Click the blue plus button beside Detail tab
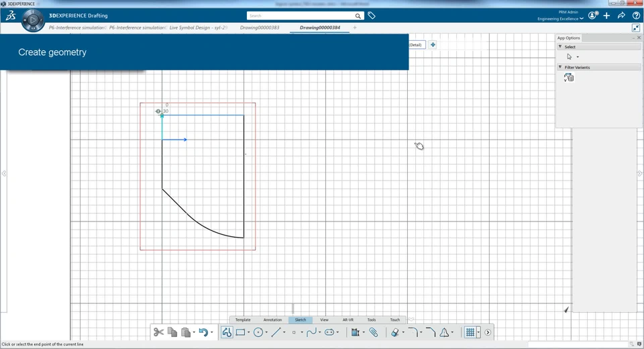The width and height of the screenshot is (644, 349). [433, 45]
